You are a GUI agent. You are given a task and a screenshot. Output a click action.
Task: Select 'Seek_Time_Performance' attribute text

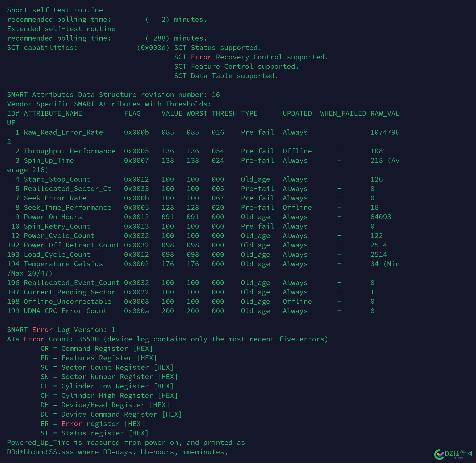67,207
